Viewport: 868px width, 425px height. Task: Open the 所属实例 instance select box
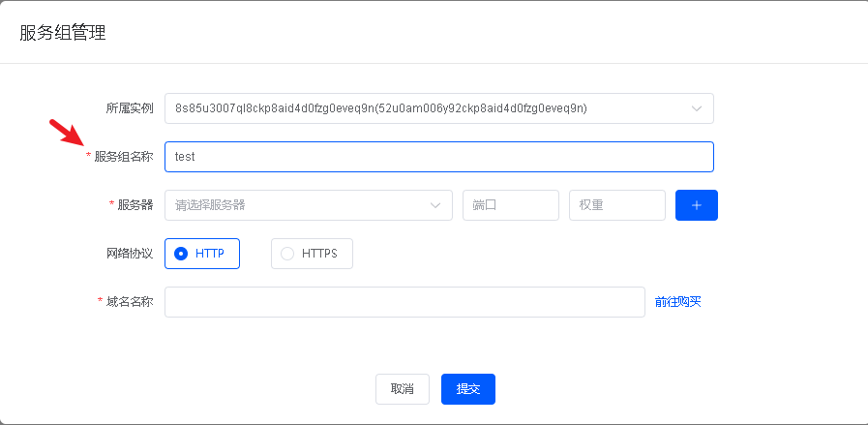[x=426, y=108]
